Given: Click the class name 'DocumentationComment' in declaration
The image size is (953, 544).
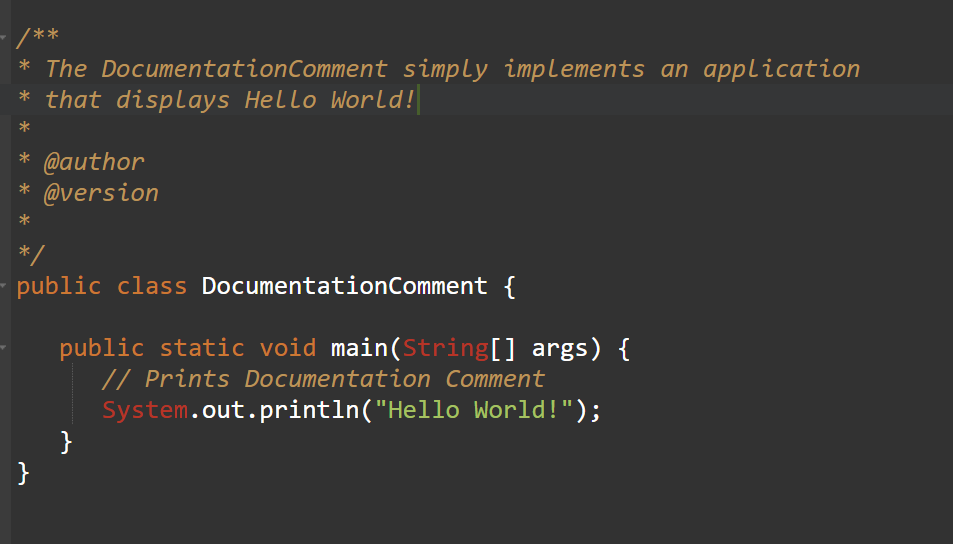Looking at the screenshot, I should (x=345, y=286).
